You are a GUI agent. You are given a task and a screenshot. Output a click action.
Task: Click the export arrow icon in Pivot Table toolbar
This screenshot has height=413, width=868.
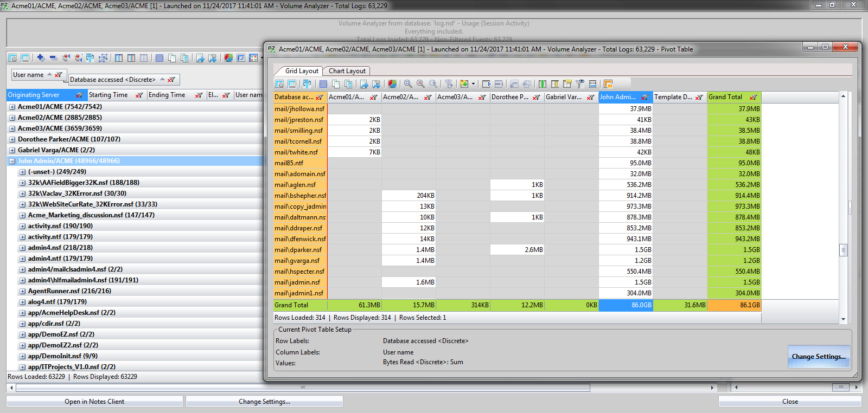[363, 84]
